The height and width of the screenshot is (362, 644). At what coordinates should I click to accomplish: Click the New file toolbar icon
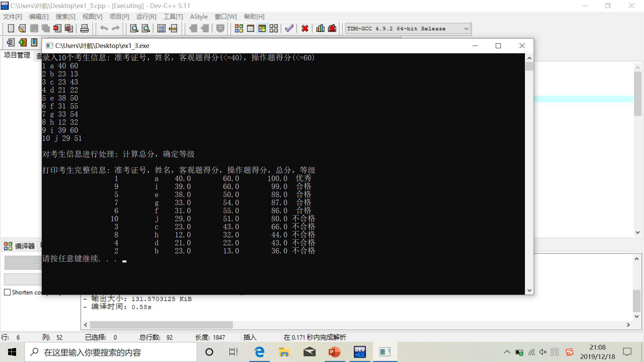(11, 28)
